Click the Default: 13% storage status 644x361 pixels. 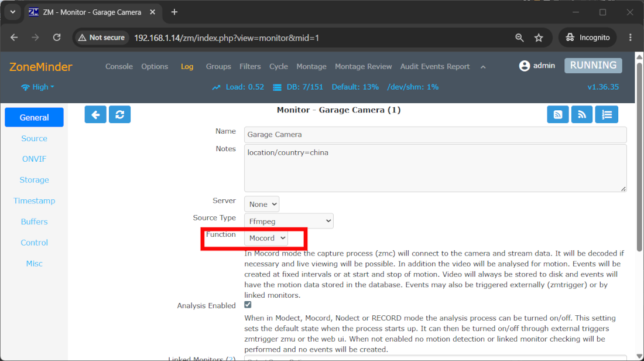[x=355, y=87]
